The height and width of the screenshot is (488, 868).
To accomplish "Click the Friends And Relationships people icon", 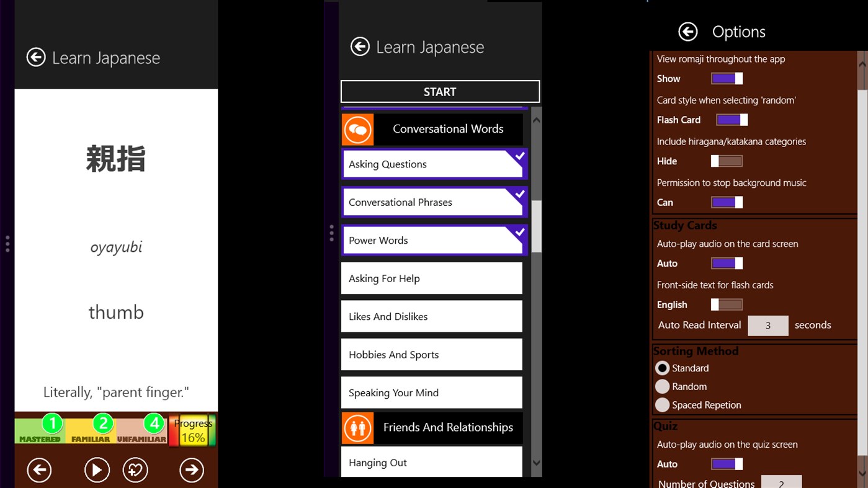I will point(357,427).
